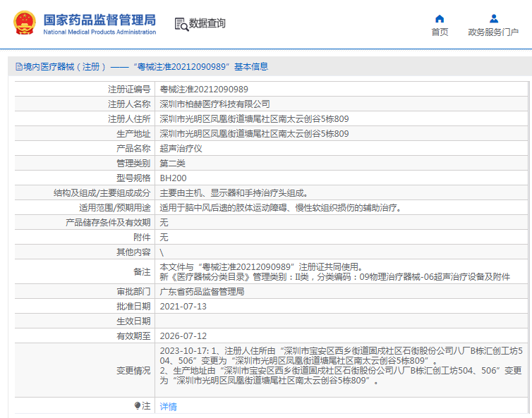Click the 无 value for 产品储存条件及有效期
The height and width of the screenshot is (418, 532).
click(x=164, y=222)
